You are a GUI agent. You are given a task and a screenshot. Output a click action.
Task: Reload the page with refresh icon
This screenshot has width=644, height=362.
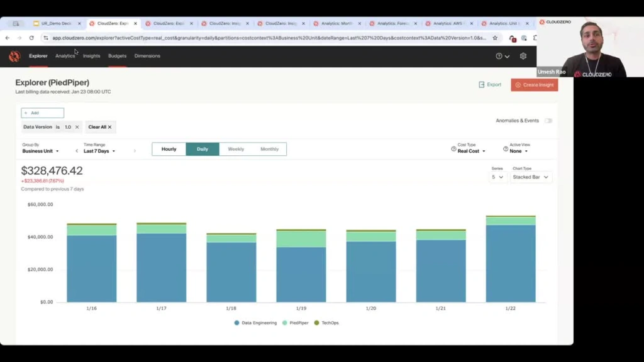pyautogui.click(x=31, y=38)
